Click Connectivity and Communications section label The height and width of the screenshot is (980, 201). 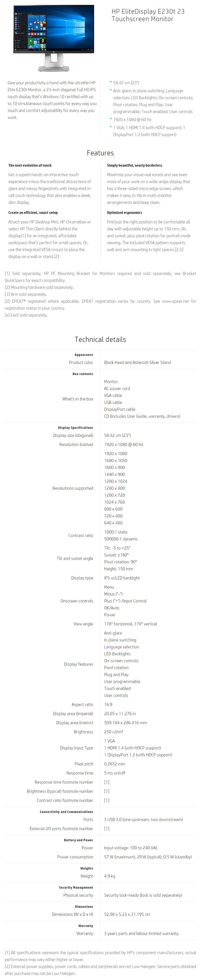point(66,812)
